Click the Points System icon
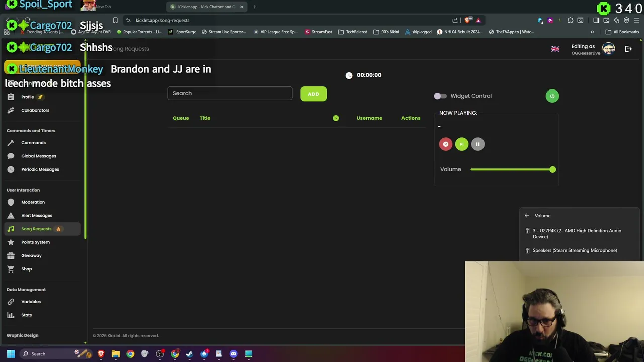The width and height of the screenshot is (644, 362). 11,242
